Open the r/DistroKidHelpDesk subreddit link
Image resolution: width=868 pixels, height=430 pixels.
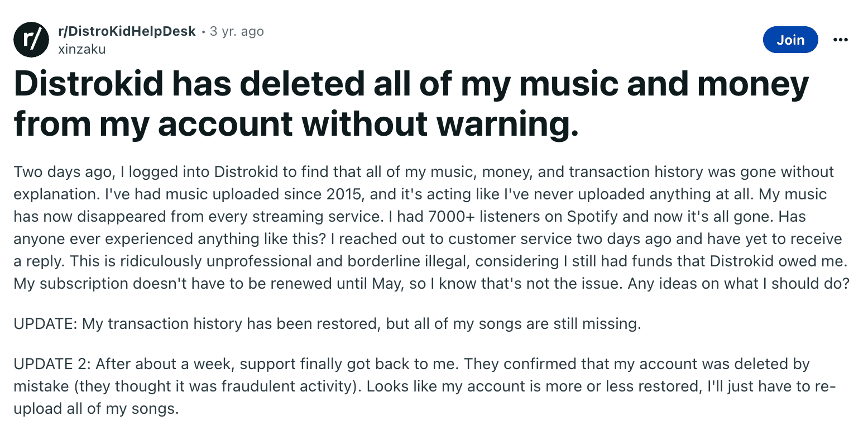[x=127, y=31]
